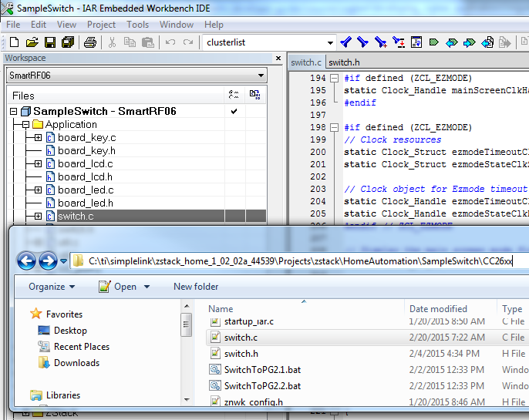Click the Open file toolbar icon
The width and height of the screenshot is (529, 420).
click(x=32, y=42)
